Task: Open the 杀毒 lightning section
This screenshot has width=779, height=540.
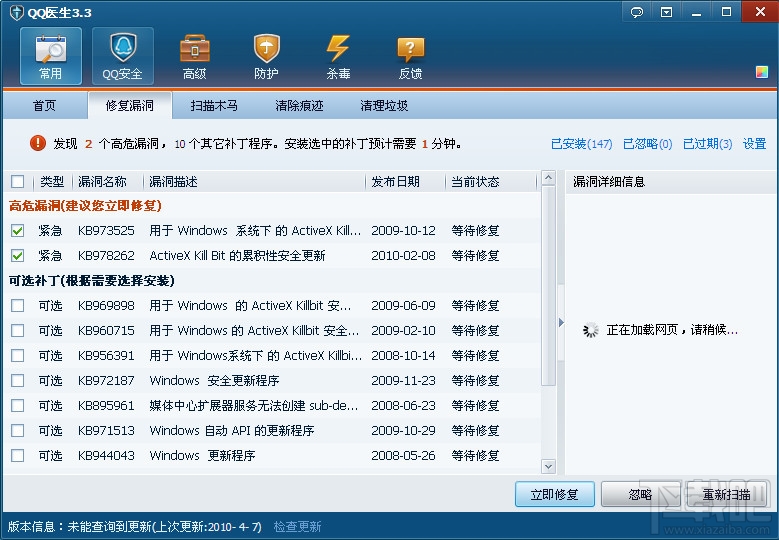Action: pos(338,56)
